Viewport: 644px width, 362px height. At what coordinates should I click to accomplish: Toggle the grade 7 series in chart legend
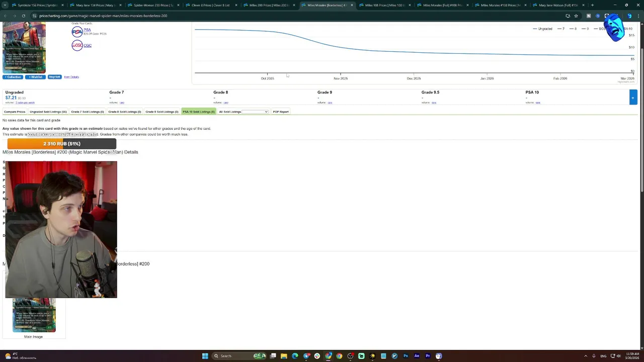[560, 29]
